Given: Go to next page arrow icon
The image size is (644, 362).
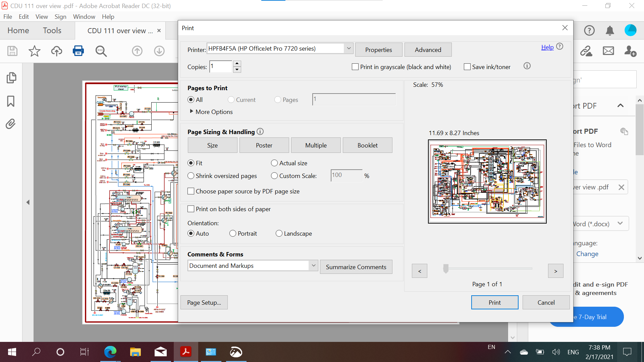Looking at the screenshot, I should [159, 51].
